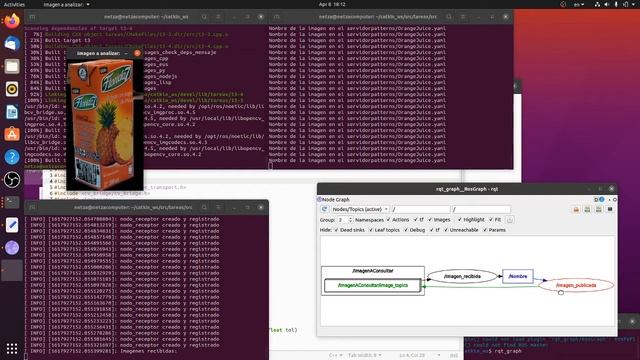Load DOT graph file in rqt
This screenshot has height=360, width=640.
point(576,209)
